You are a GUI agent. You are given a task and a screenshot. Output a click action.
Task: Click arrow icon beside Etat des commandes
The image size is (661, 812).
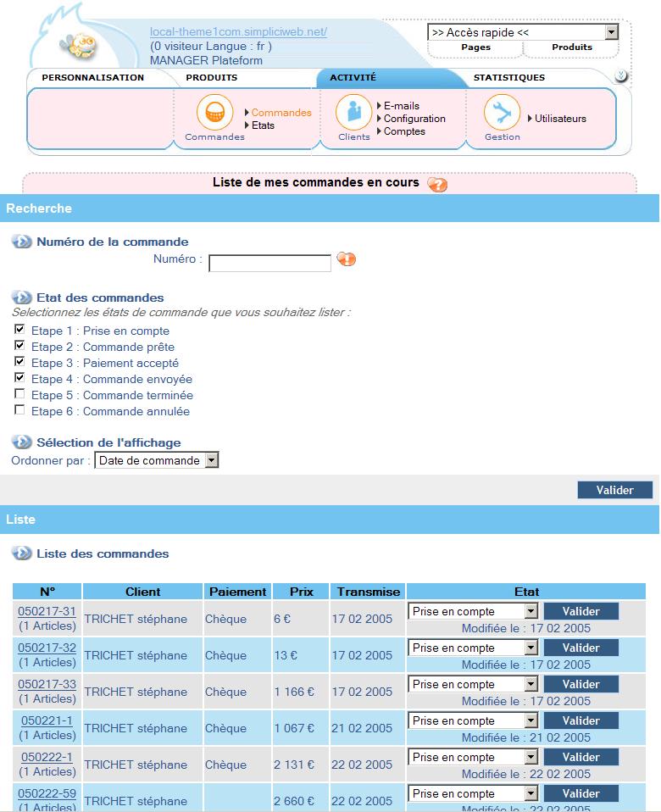[21, 298]
